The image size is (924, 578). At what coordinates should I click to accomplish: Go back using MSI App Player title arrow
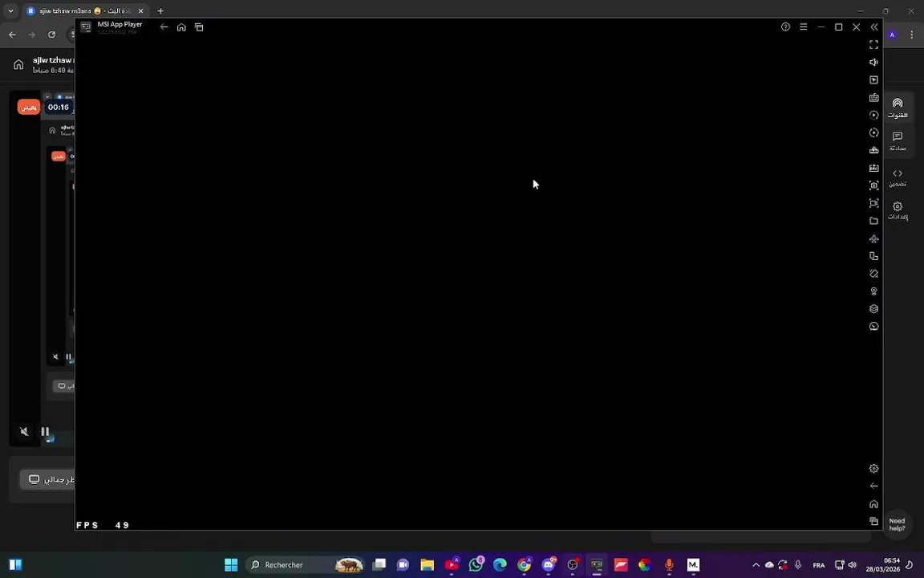(x=164, y=27)
